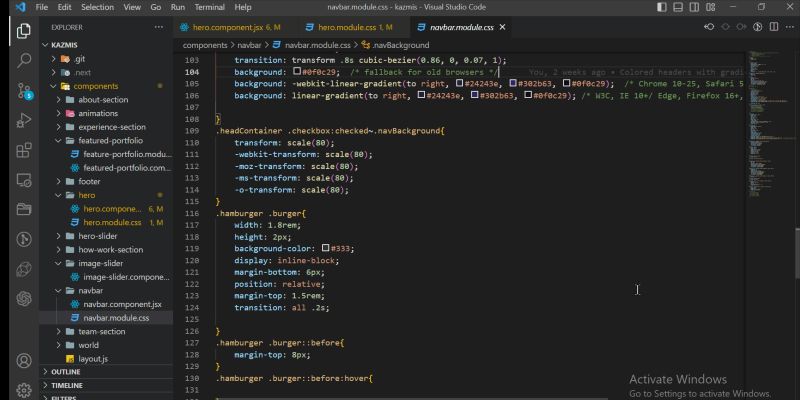Open the Help menu
The height and width of the screenshot is (400, 800).
(243, 7)
